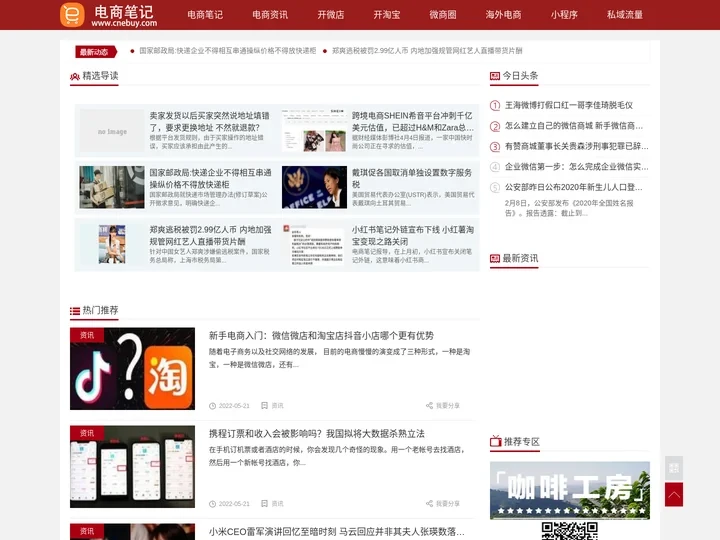The height and width of the screenshot is (540, 720).
Task: Click circled number 5 in 今日头条 list
Action: tap(495, 187)
